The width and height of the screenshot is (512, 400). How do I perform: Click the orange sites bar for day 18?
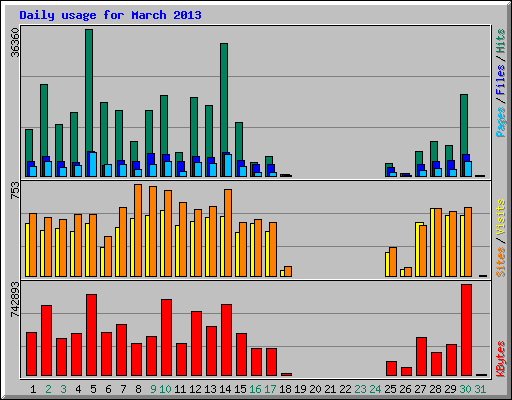pyautogui.click(x=288, y=271)
